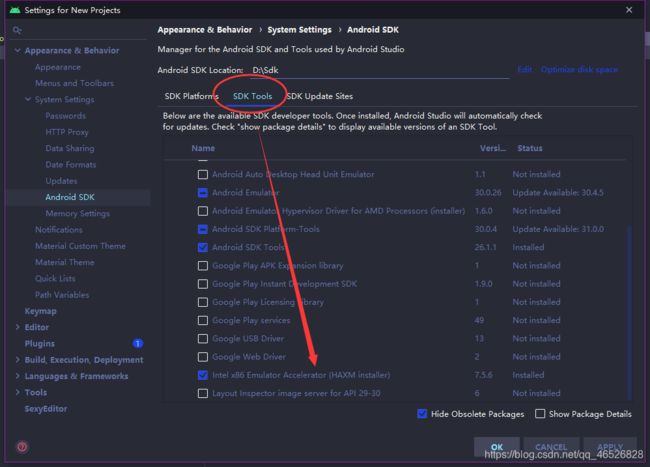650x467 pixels.
Task: Toggle Hide Obsolete Packages checkbox
Action: (422, 414)
